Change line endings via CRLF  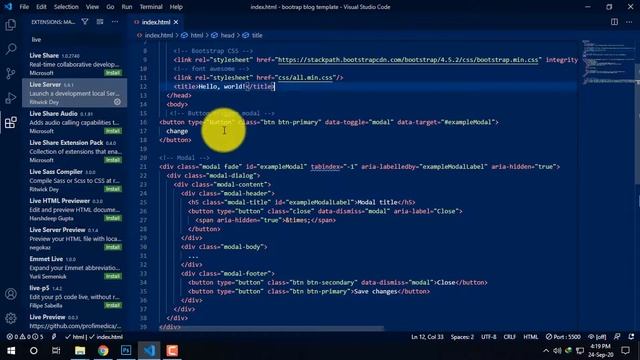[509, 337]
